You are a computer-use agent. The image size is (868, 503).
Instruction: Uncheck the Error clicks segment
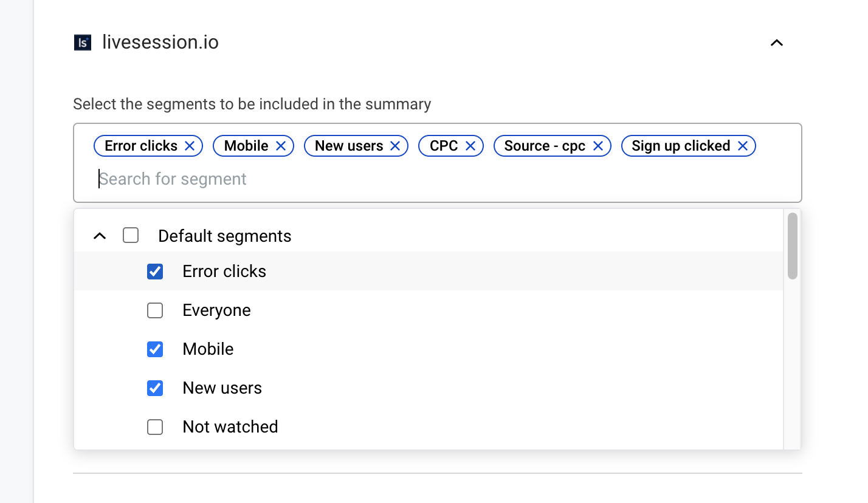pyautogui.click(x=155, y=272)
